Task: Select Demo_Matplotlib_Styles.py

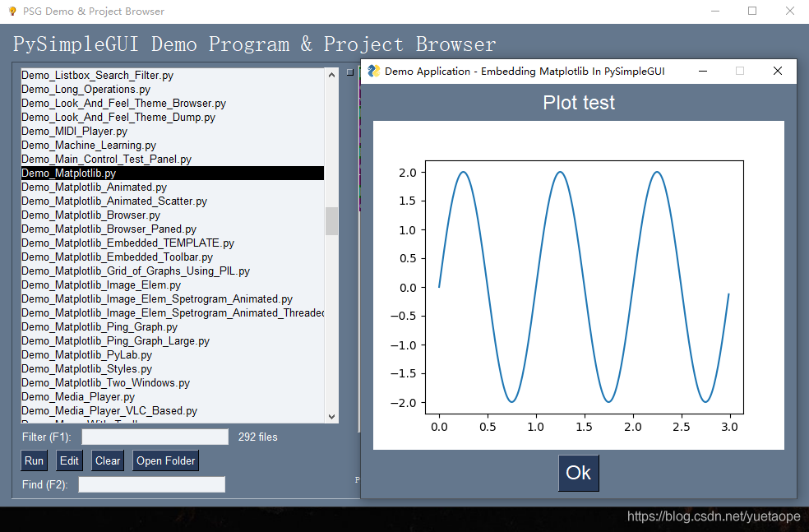Action: pyautogui.click(x=173, y=368)
